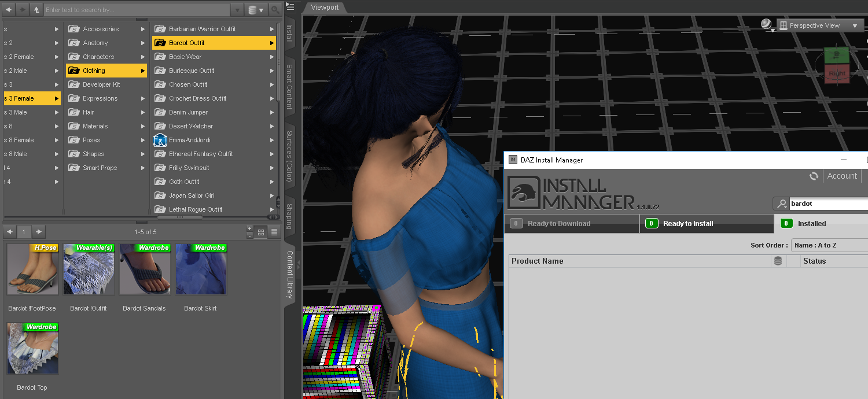Select the Bardot Outfit folder
The image size is (868, 399).
click(x=214, y=43)
